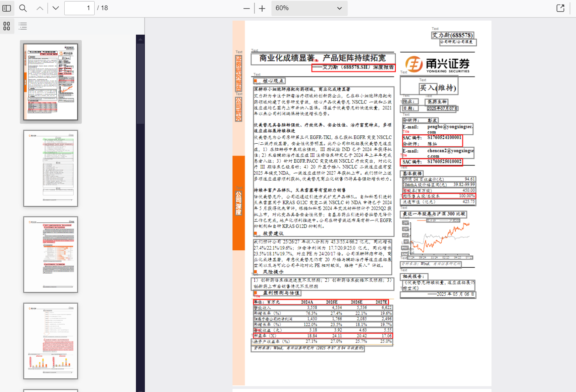Zoom out of the document
Image resolution: width=576 pixels, height=392 pixels.
pos(247,8)
